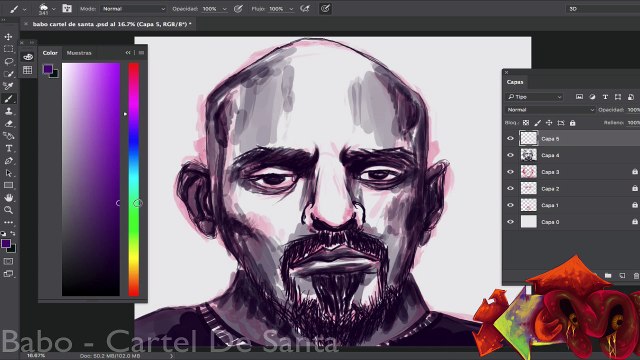Image resolution: width=640 pixels, height=360 pixels.
Task: Select the Rectangular Marquee tool
Action: tap(8, 49)
